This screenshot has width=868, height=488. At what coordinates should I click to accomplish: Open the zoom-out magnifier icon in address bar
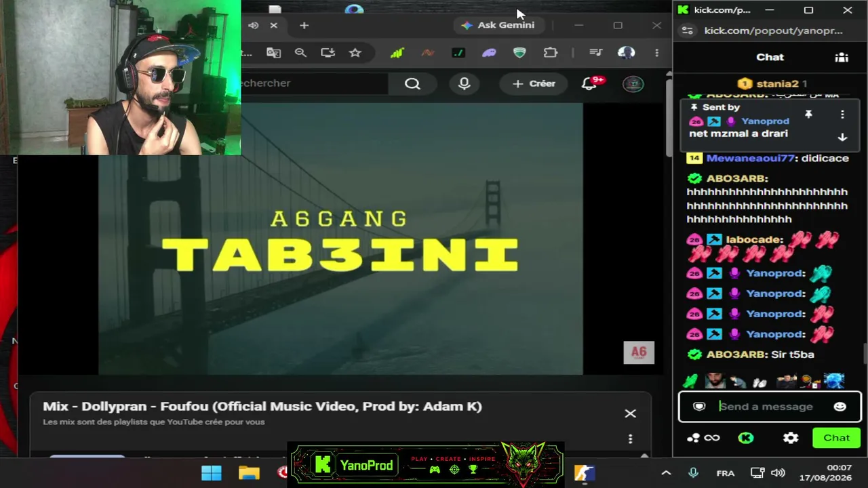tap(300, 53)
